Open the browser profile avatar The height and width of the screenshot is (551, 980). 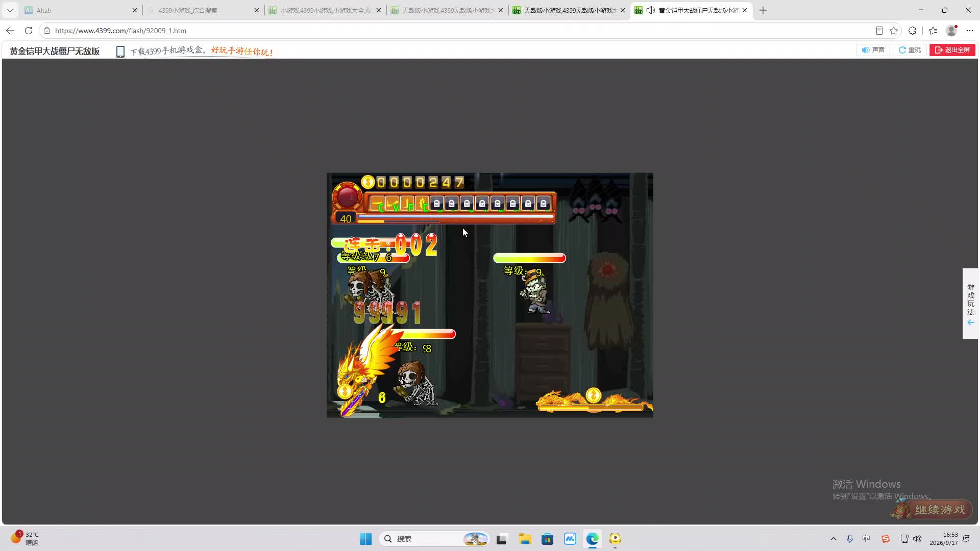tap(951, 31)
